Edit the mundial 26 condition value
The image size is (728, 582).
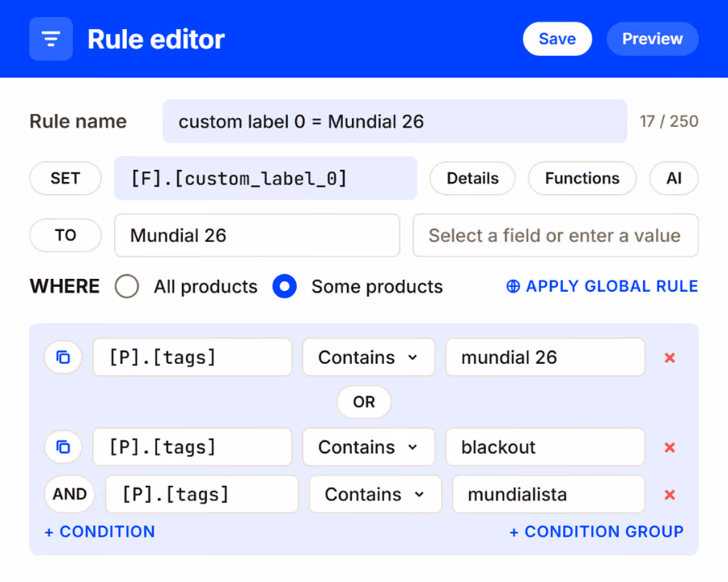tap(545, 357)
